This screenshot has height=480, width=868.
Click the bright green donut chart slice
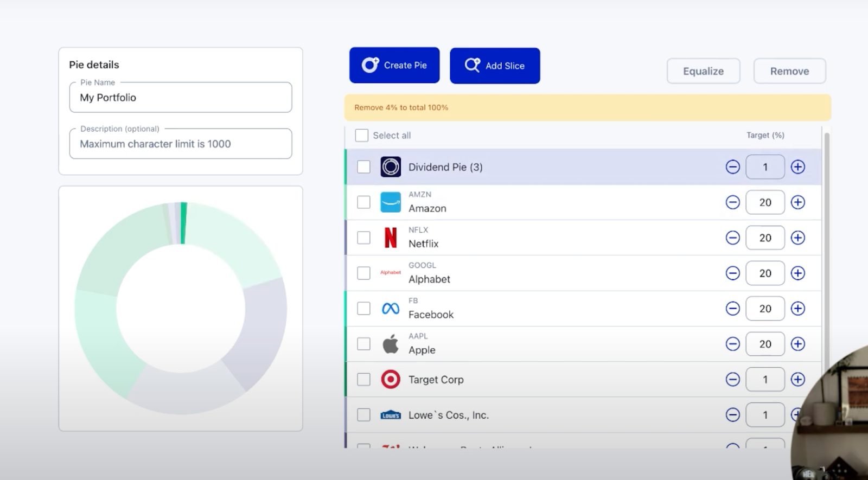[x=184, y=223]
